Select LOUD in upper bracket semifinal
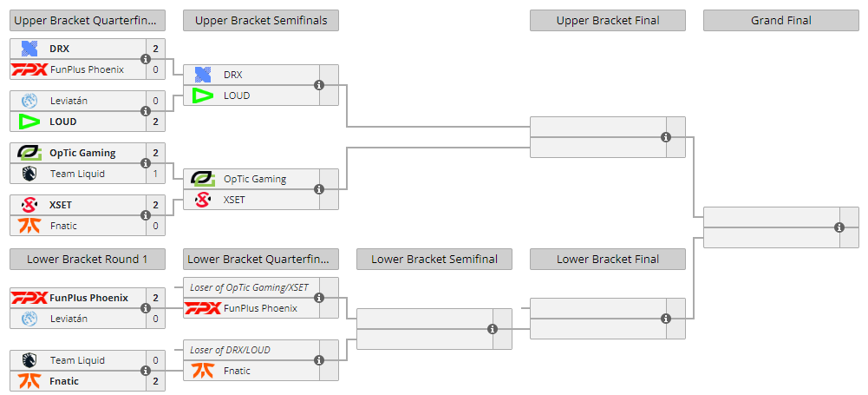This screenshot has width=868, height=395. pos(237,95)
